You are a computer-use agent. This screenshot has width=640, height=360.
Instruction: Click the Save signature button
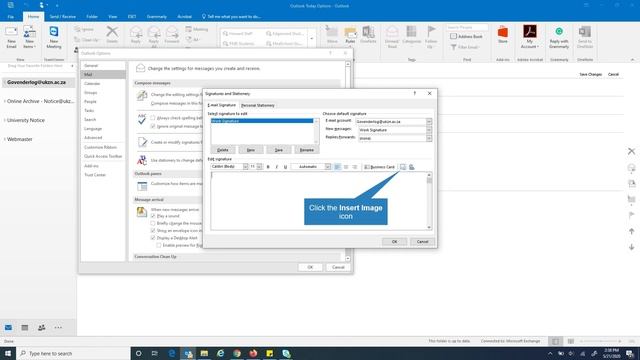[278, 150]
